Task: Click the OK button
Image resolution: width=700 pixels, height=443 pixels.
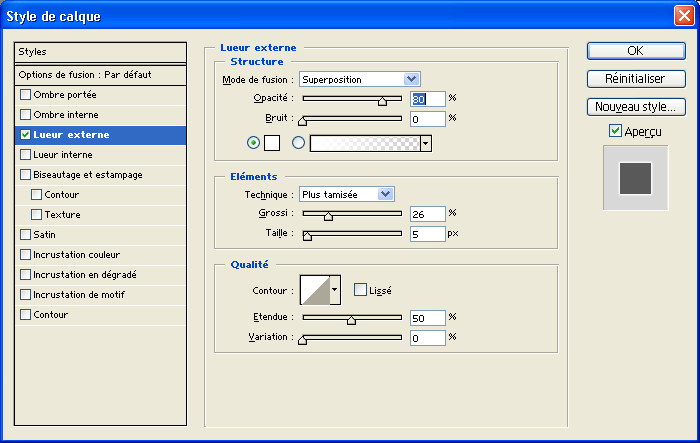Action: pyautogui.click(x=635, y=51)
